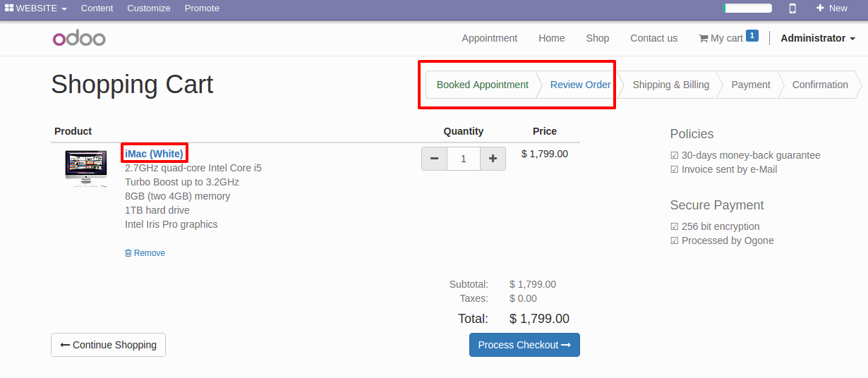Select the Payment step
868x378 pixels.
[751, 85]
